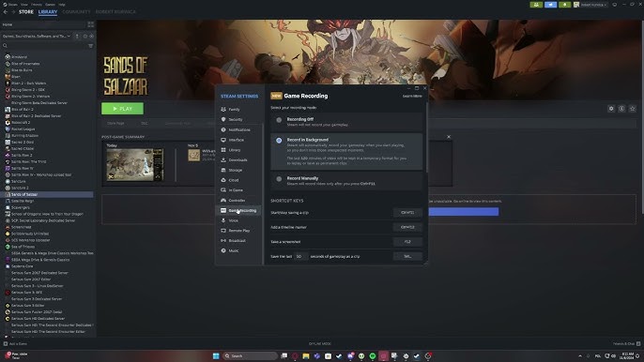This screenshot has width=644, height=362.
Task: Open the Library settings section
Action: tap(235, 150)
